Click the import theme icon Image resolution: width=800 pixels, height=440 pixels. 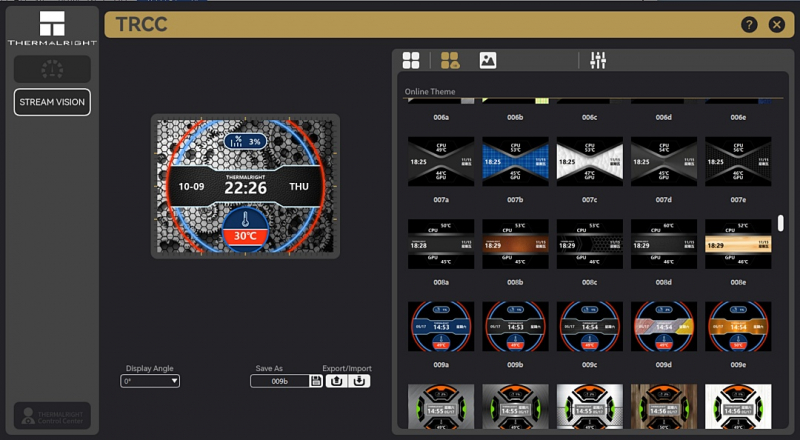pos(361,381)
